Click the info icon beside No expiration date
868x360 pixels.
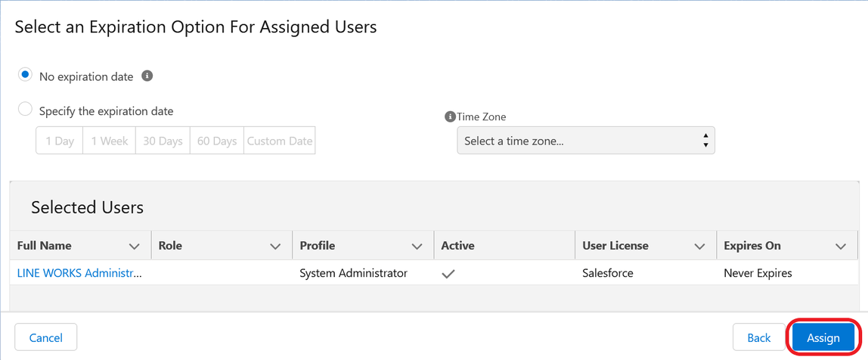[x=147, y=76]
